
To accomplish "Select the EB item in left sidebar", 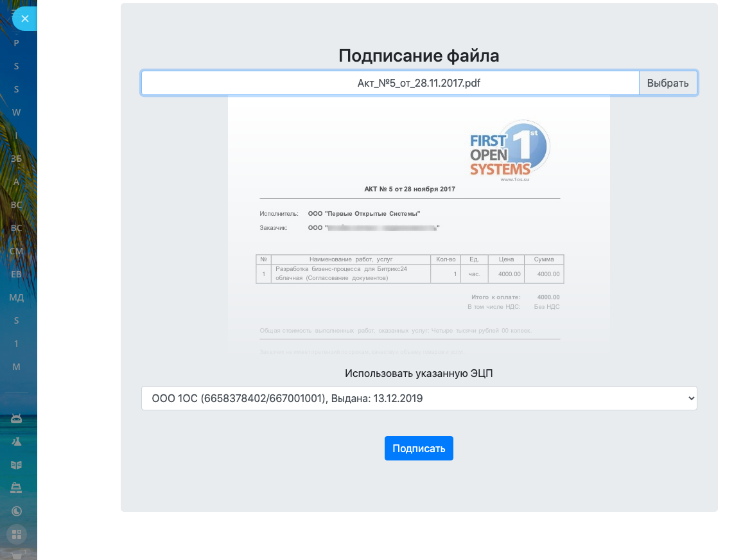I will pyautogui.click(x=17, y=274).
